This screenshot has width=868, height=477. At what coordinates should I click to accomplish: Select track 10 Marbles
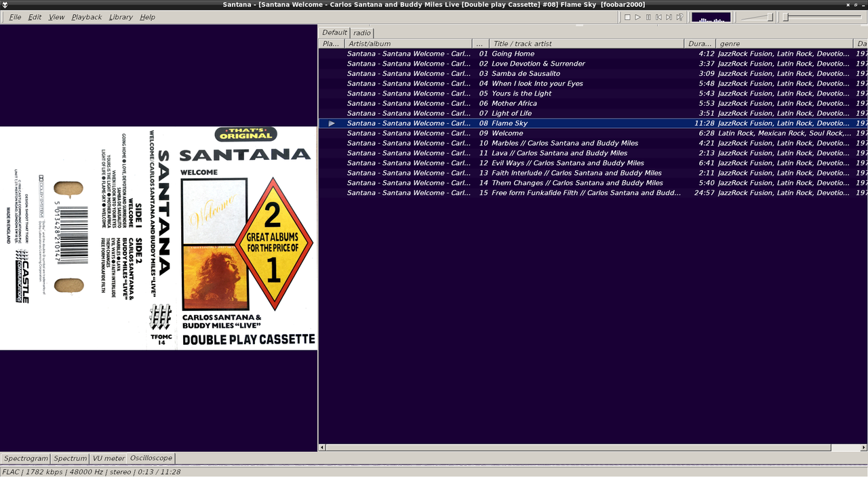593,143
